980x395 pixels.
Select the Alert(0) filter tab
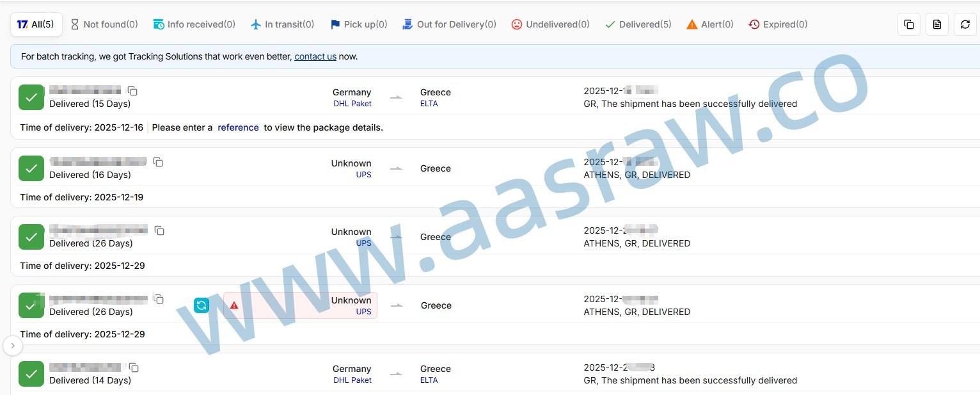pyautogui.click(x=709, y=24)
